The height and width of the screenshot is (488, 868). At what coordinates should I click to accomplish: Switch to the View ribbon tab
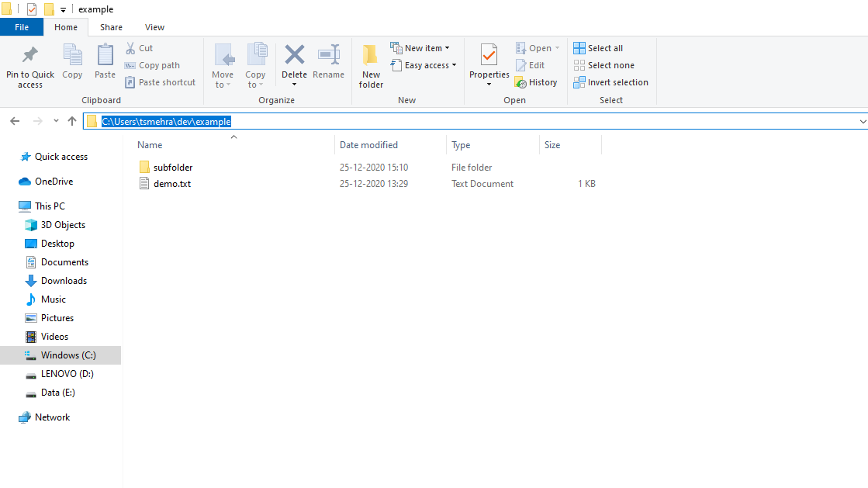click(x=154, y=27)
